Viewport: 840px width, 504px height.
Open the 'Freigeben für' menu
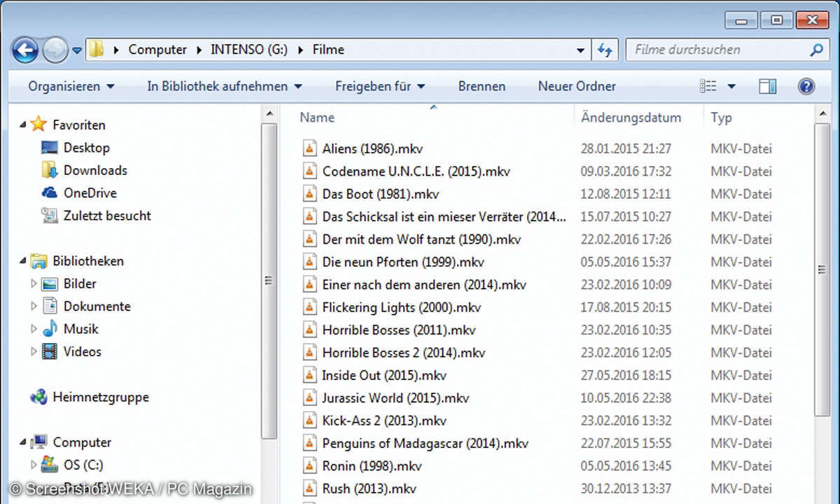pos(379,87)
